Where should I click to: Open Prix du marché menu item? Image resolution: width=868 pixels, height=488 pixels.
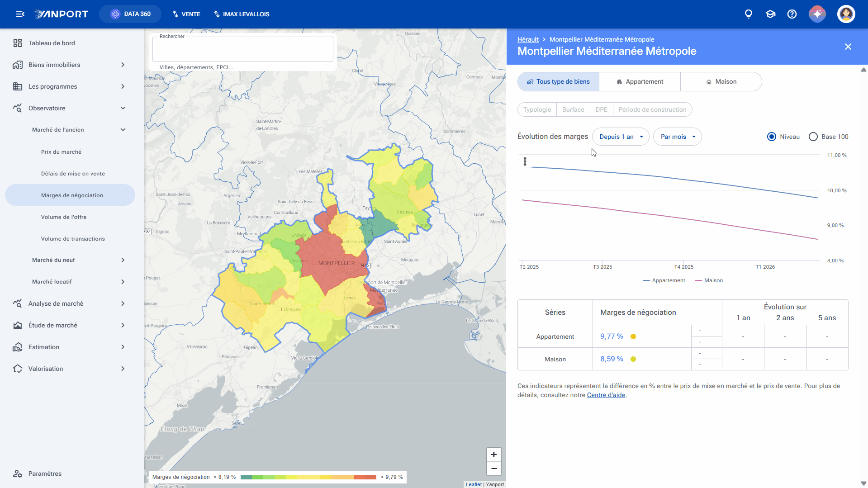click(61, 152)
